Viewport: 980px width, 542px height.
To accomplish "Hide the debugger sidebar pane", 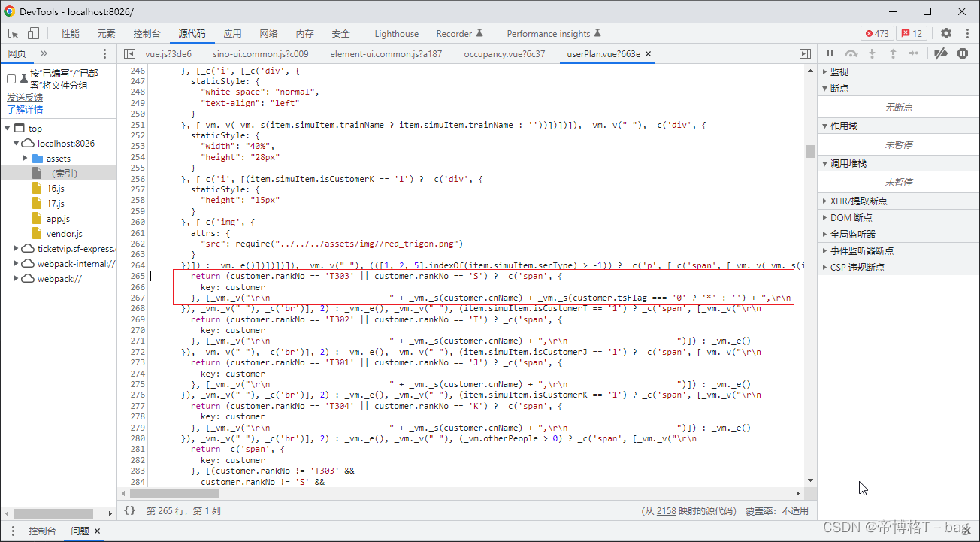I will tap(805, 53).
